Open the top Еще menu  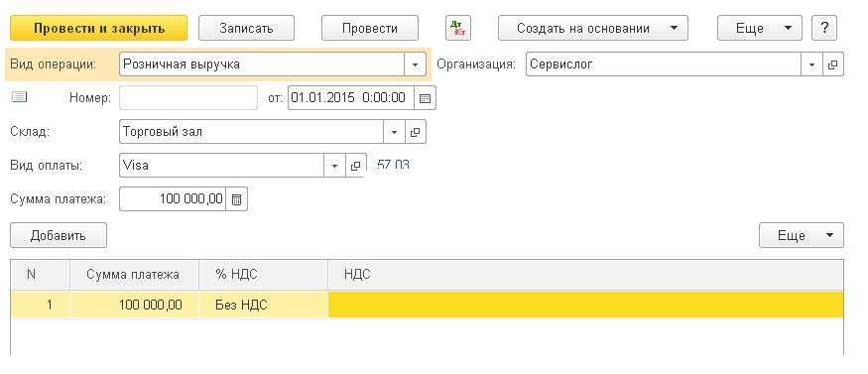tap(760, 28)
